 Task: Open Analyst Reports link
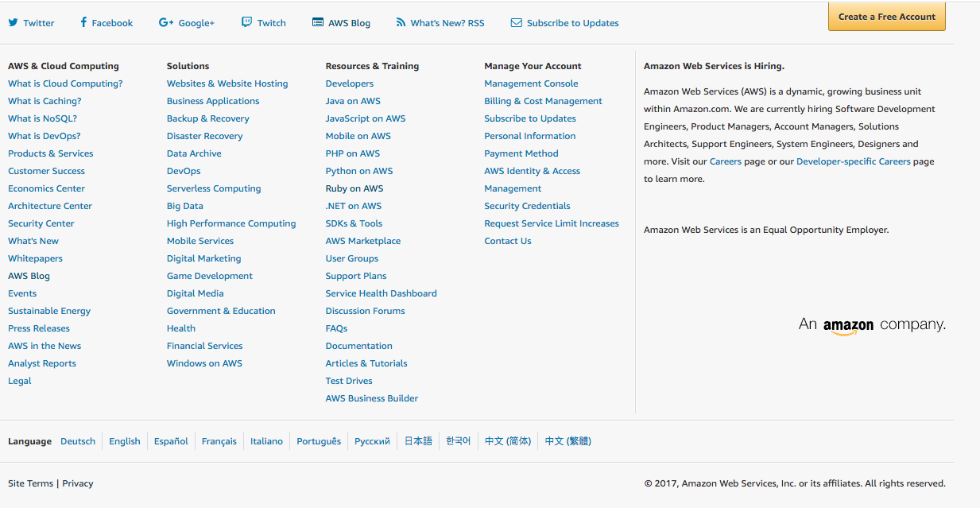[42, 363]
